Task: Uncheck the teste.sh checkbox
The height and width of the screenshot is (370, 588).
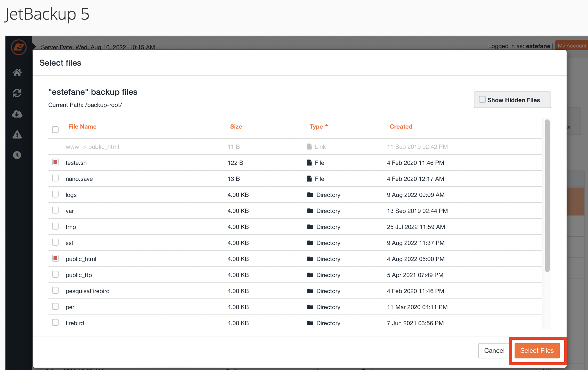Action: (x=55, y=162)
